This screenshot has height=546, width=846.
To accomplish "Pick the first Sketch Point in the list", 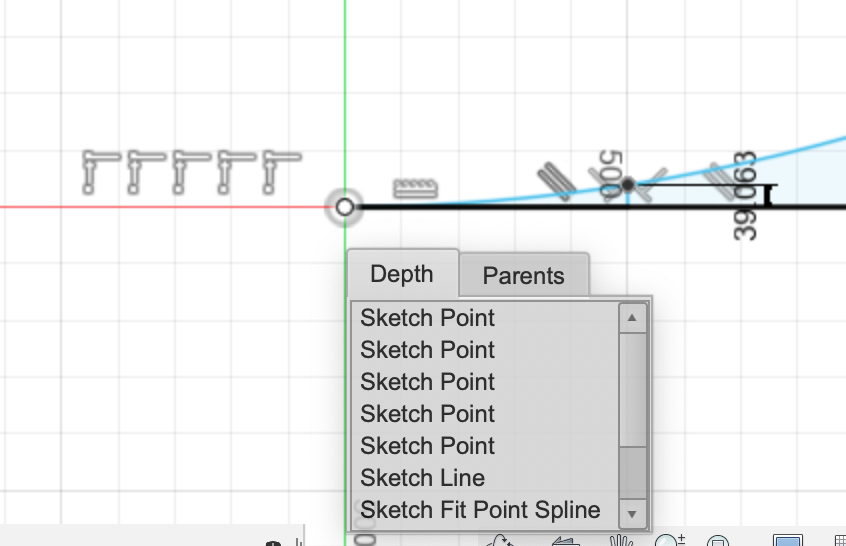I will pyautogui.click(x=428, y=318).
